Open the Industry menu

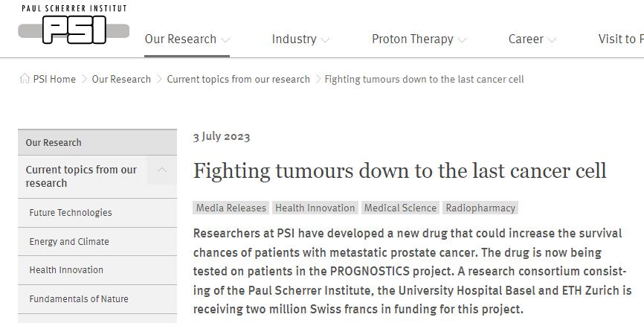coord(294,39)
